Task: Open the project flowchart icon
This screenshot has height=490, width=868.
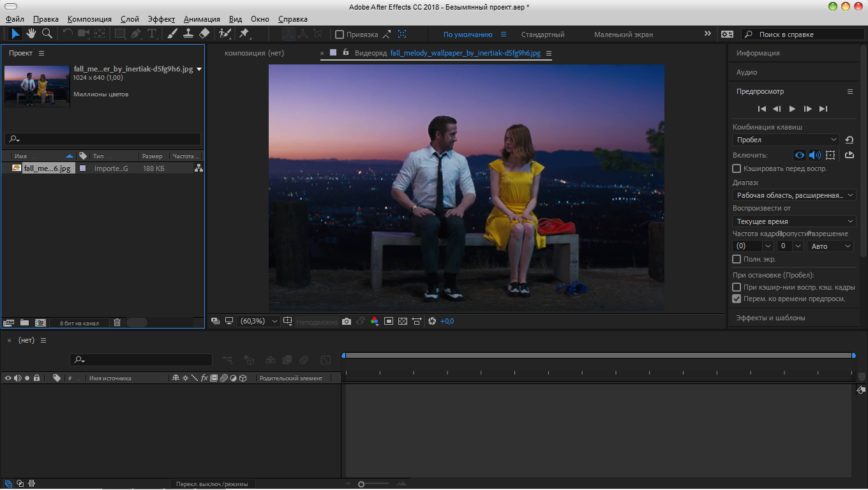Action: pos(198,168)
